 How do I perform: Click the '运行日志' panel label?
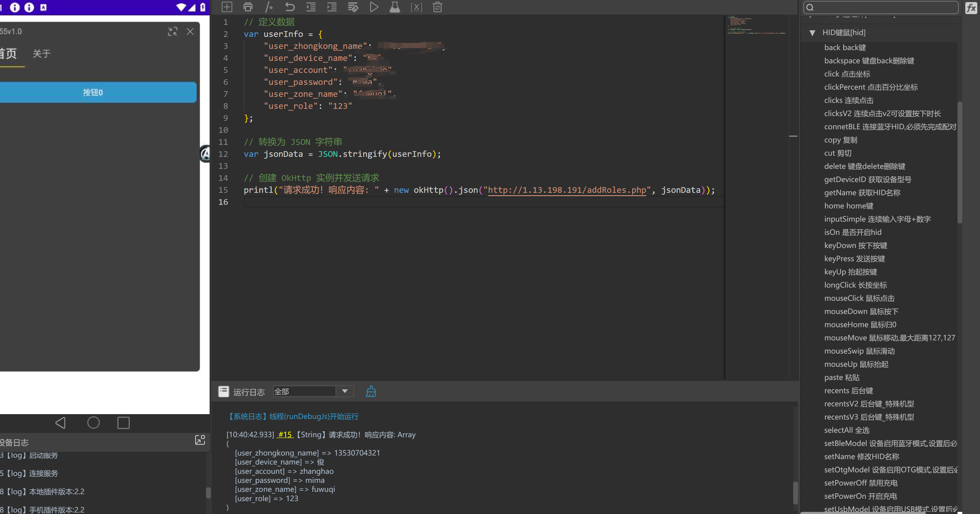point(249,392)
